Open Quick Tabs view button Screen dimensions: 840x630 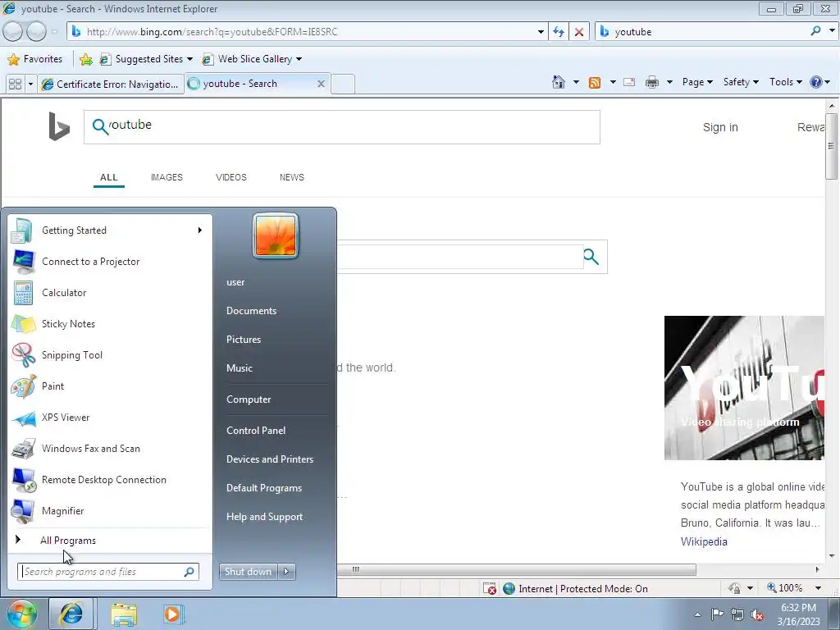(15, 84)
